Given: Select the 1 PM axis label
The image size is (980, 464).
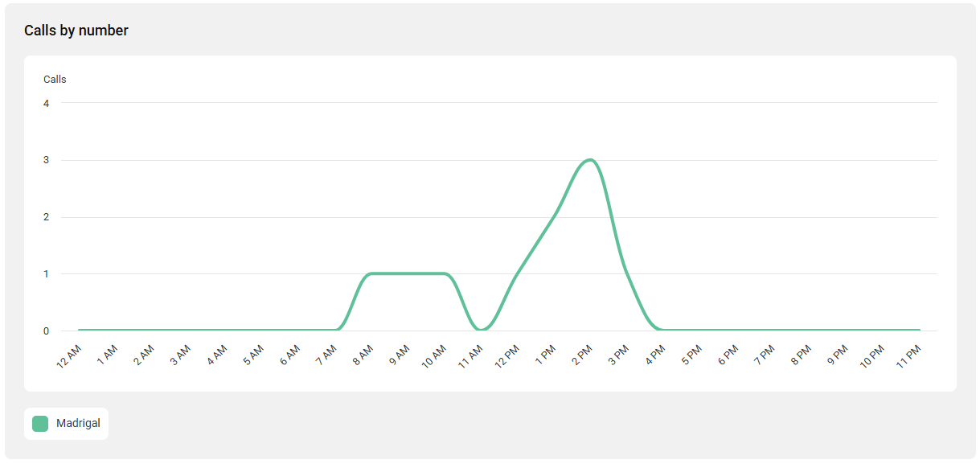Looking at the screenshot, I should coord(544,355).
